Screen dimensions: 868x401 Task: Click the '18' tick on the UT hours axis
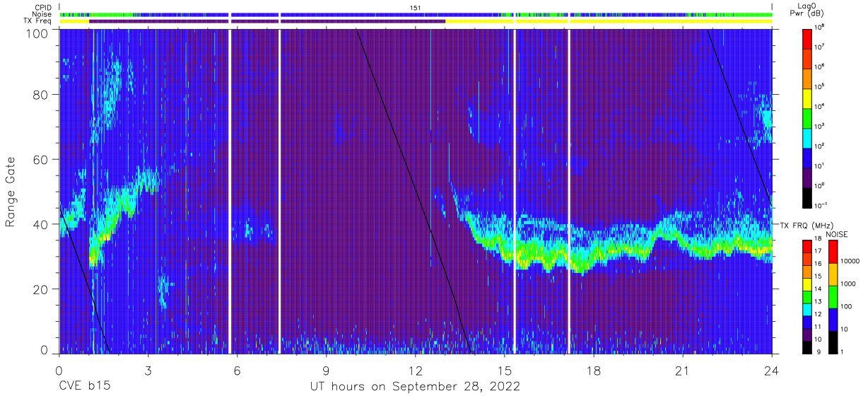click(x=594, y=370)
